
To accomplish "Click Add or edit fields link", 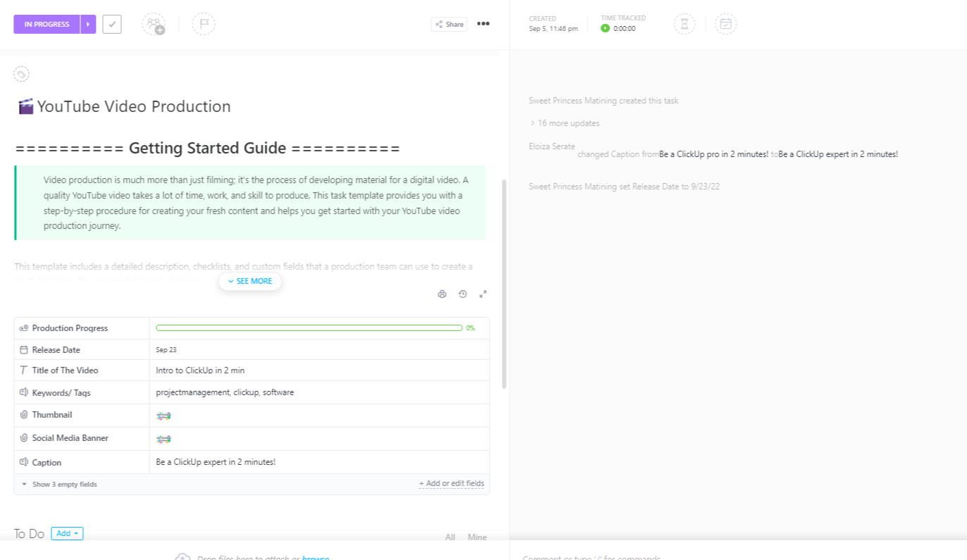I will pos(451,484).
